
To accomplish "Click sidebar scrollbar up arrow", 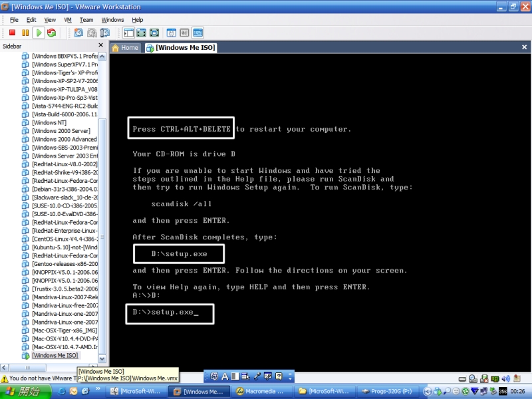I will (102, 57).
